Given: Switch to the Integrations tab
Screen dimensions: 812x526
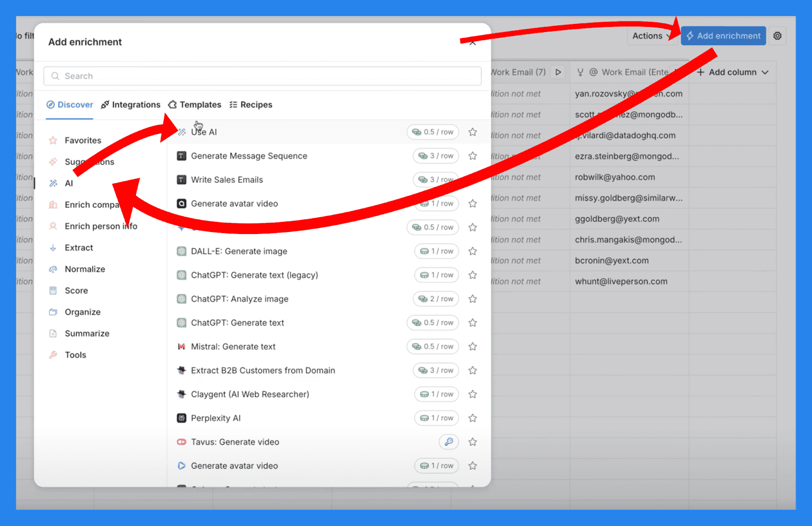Looking at the screenshot, I should [130, 105].
